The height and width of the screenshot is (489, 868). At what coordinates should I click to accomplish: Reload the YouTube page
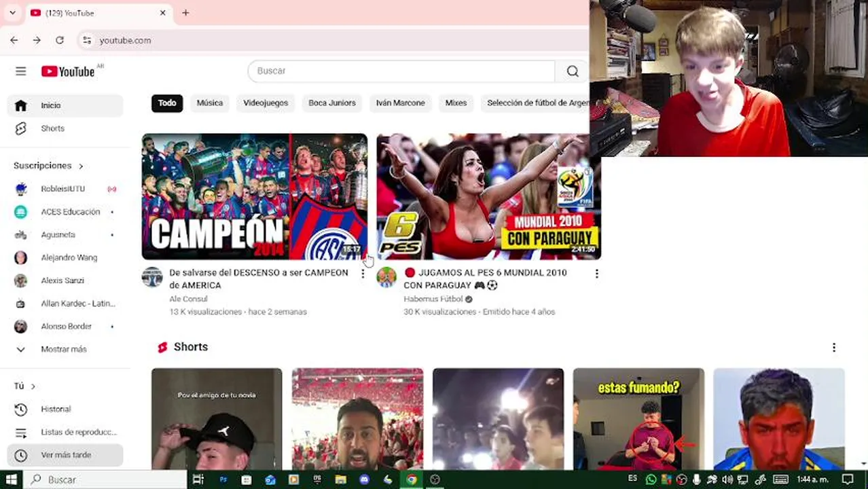[60, 41]
